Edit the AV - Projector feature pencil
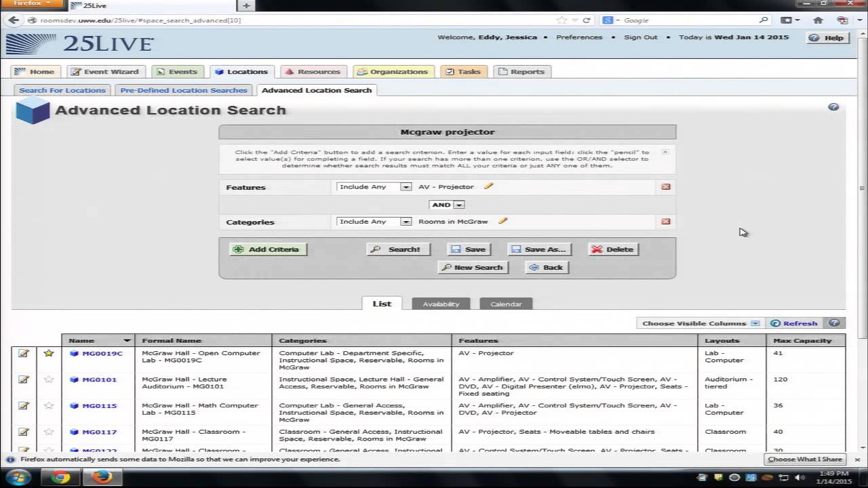 click(x=488, y=186)
